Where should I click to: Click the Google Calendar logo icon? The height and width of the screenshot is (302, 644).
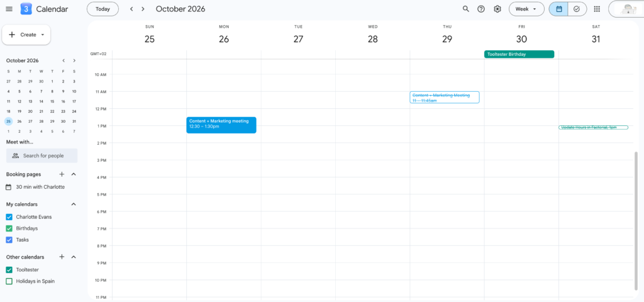coord(26,9)
